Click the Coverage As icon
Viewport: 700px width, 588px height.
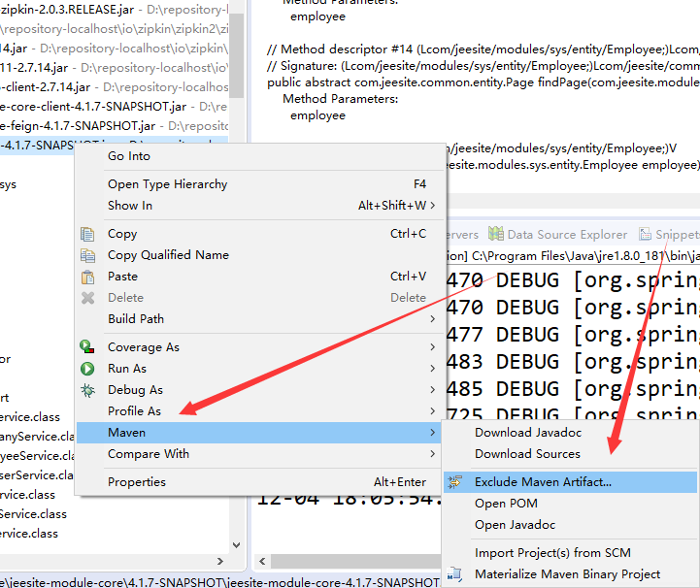point(87,346)
